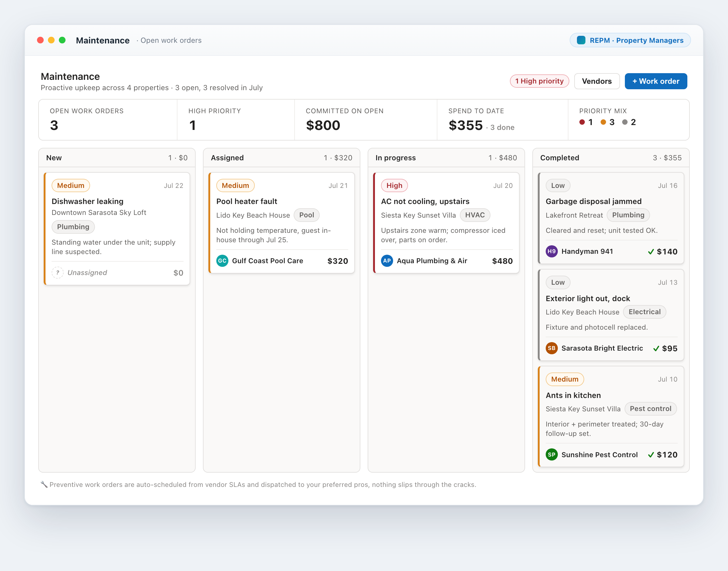Click the Gulf Coast Pool Care vendor name
The image size is (728, 571).
[x=268, y=261]
